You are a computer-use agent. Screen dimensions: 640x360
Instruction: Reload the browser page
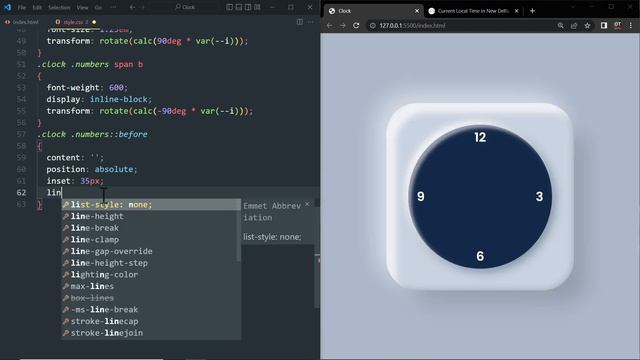[356, 25]
